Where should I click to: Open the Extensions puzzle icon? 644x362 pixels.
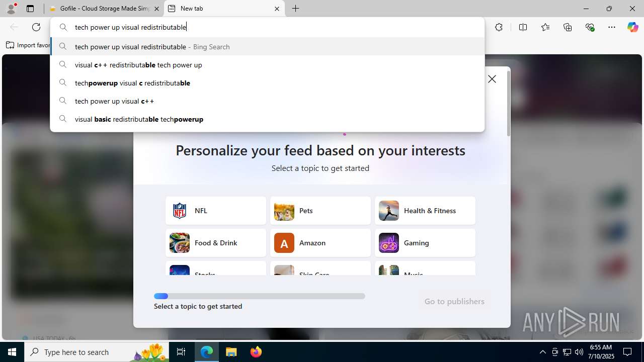pyautogui.click(x=499, y=27)
